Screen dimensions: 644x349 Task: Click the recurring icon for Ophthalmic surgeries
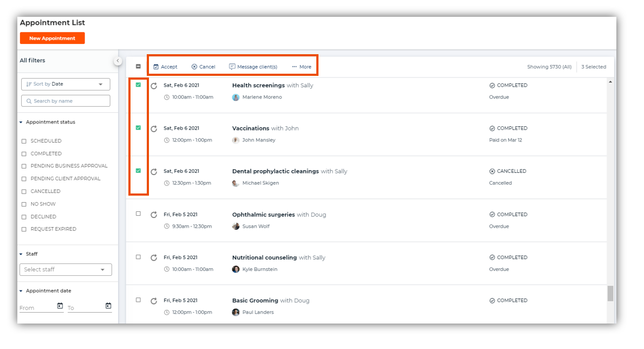154,215
